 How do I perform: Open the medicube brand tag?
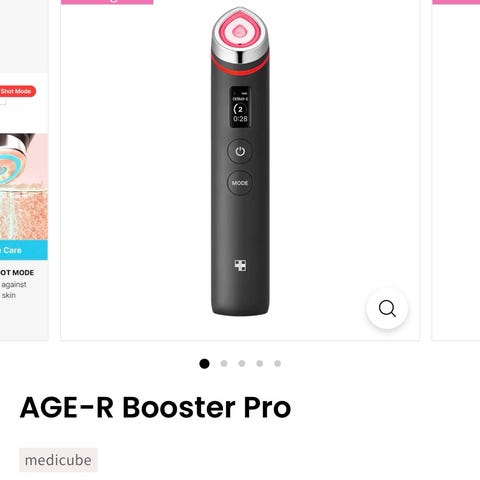pyautogui.click(x=58, y=460)
